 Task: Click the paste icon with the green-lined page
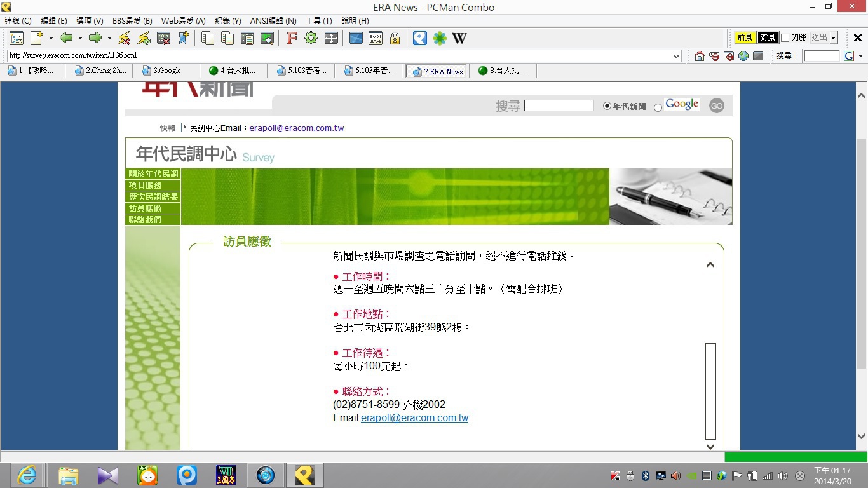[x=227, y=38]
